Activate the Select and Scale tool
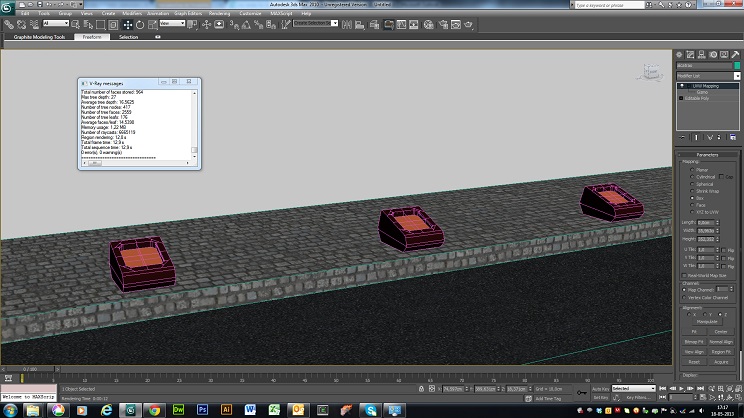744x418 pixels. tap(152, 24)
